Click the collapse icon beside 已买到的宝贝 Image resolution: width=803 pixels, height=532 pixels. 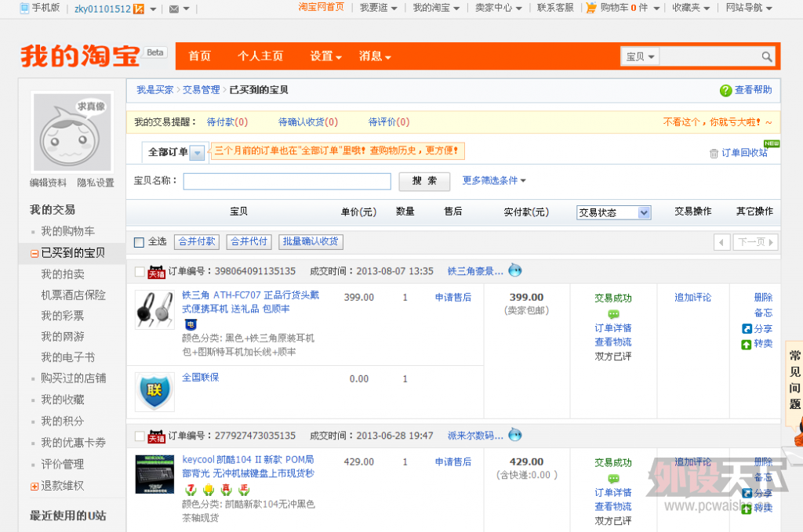pos(35,254)
